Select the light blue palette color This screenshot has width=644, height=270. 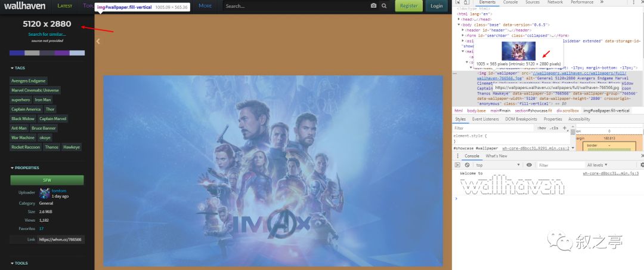pos(77,53)
